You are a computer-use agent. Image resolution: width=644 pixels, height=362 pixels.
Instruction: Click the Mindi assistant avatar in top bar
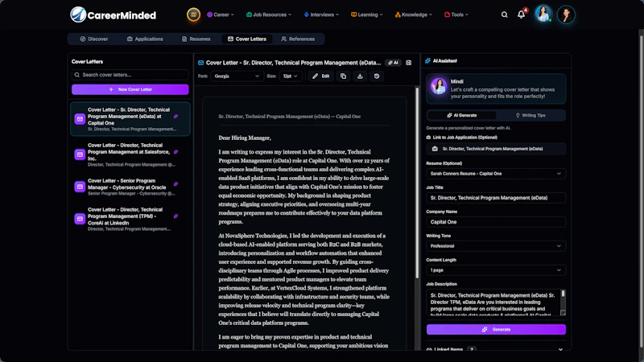pyautogui.click(x=543, y=14)
